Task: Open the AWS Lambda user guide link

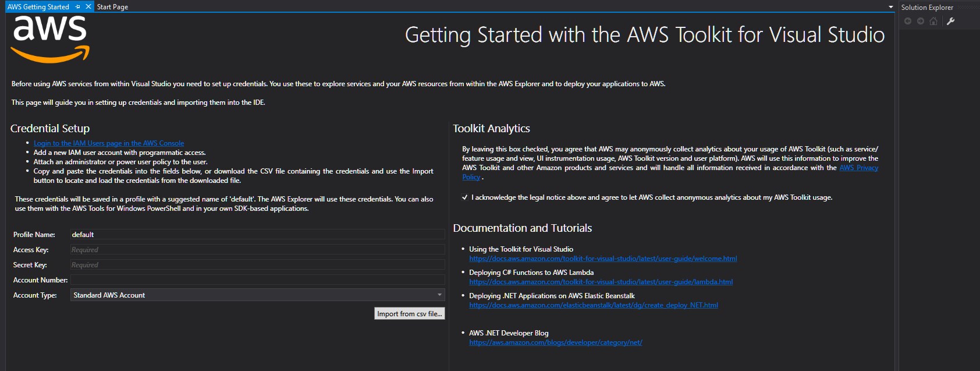Action: coord(601,282)
